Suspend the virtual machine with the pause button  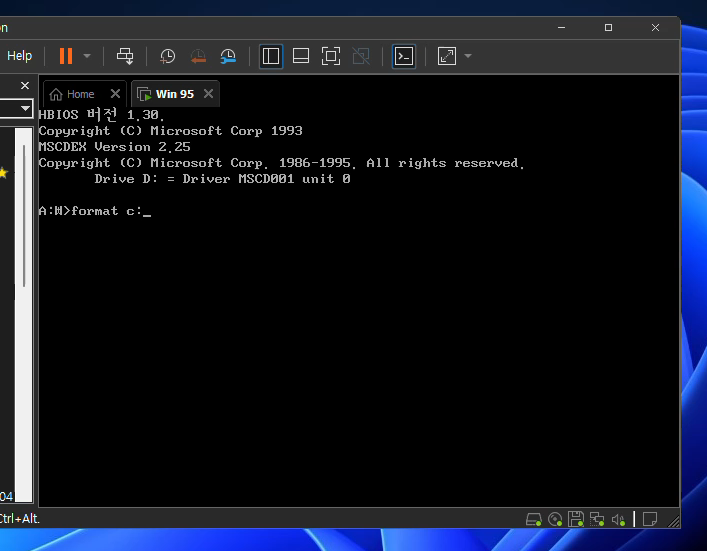[66, 56]
